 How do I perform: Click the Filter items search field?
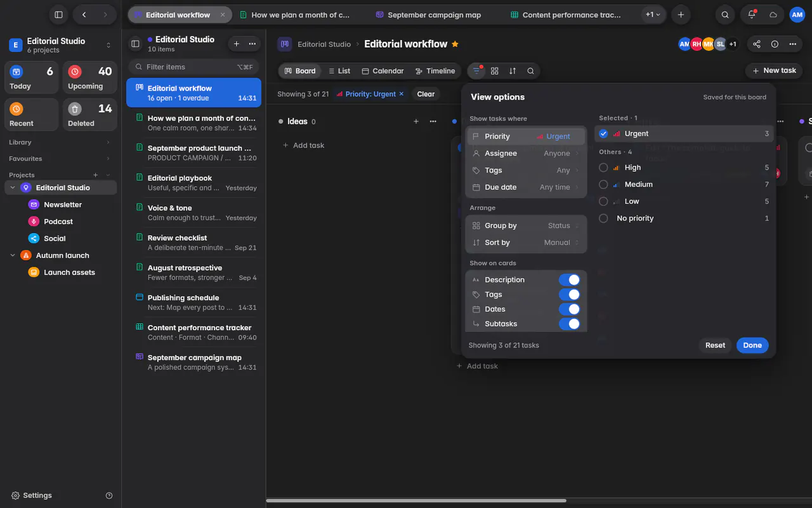pos(193,67)
